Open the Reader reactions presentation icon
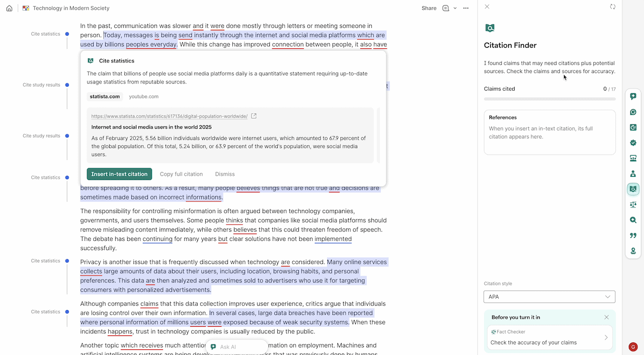644x355 pixels. (x=633, y=158)
